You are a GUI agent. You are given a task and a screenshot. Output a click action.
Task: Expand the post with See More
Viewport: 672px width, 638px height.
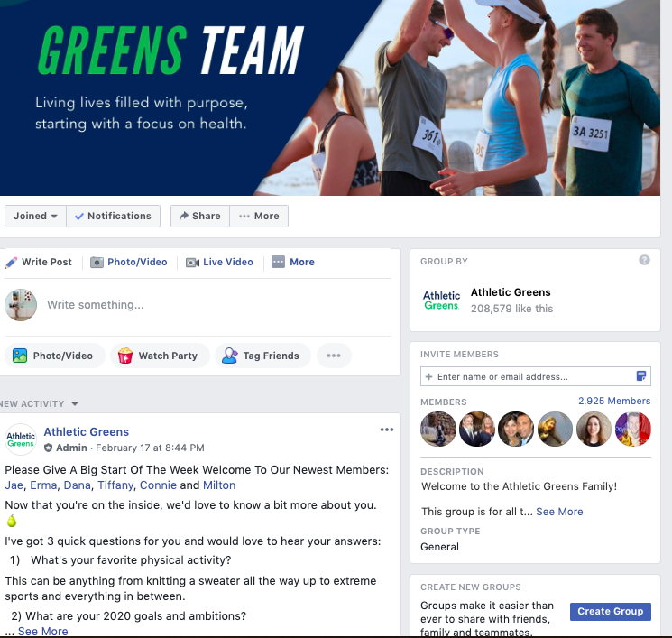(x=43, y=631)
